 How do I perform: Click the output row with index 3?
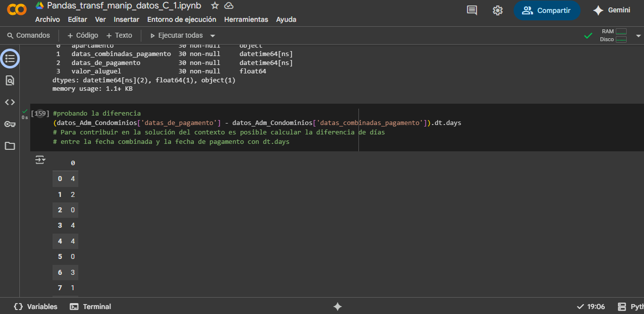[x=65, y=225]
